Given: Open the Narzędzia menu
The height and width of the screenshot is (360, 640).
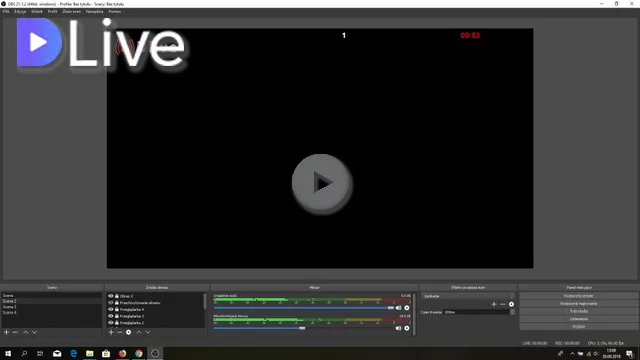Looking at the screenshot, I should coord(95,11).
